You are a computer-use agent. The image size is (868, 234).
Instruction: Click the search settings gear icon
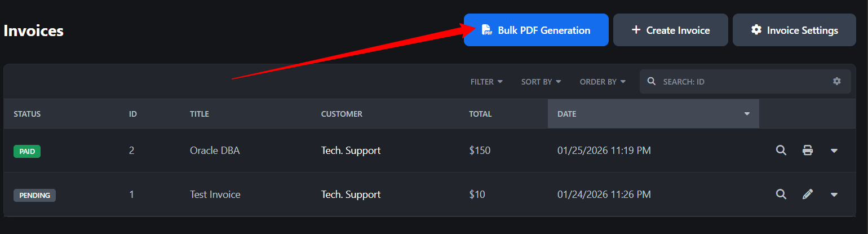837,81
